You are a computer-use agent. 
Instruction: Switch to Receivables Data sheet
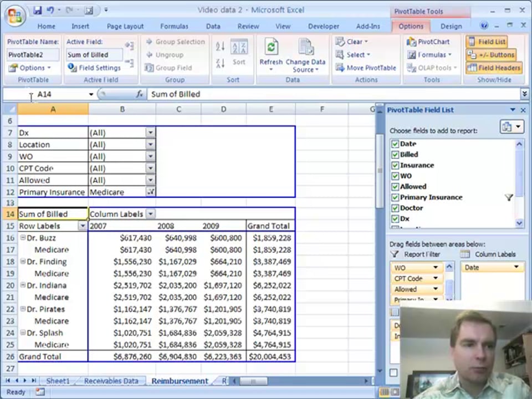click(x=111, y=381)
